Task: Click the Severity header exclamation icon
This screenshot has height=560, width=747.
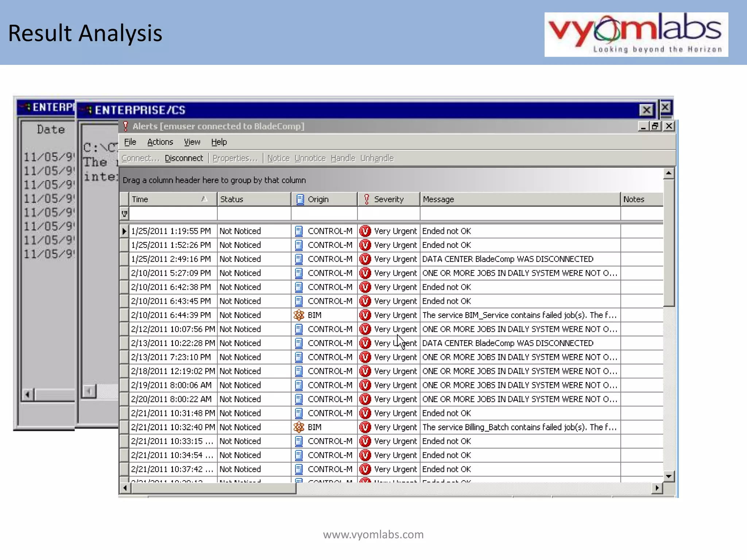Action: (367, 199)
